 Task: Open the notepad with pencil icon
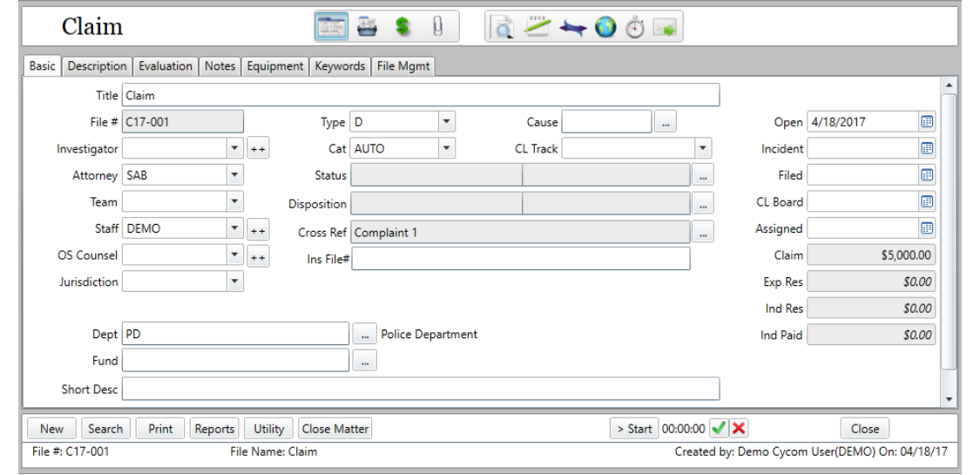pyautogui.click(x=538, y=27)
